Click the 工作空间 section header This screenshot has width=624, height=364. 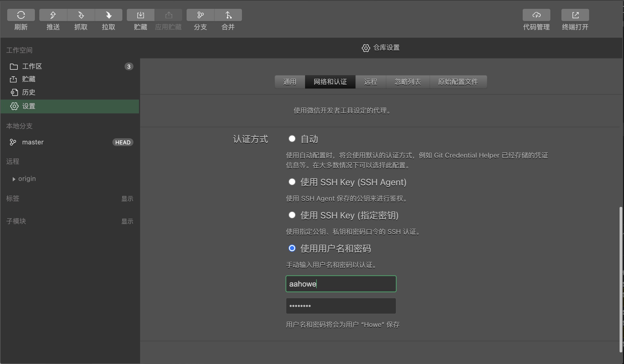click(x=19, y=50)
